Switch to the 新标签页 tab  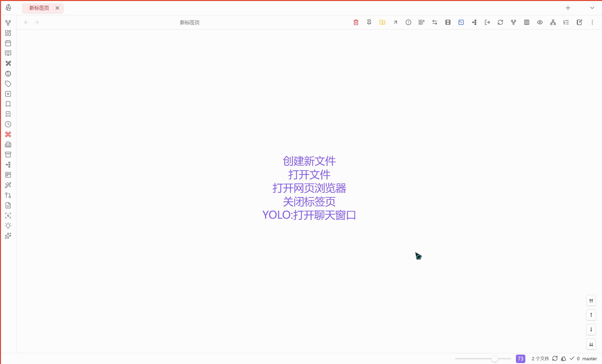[39, 8]
